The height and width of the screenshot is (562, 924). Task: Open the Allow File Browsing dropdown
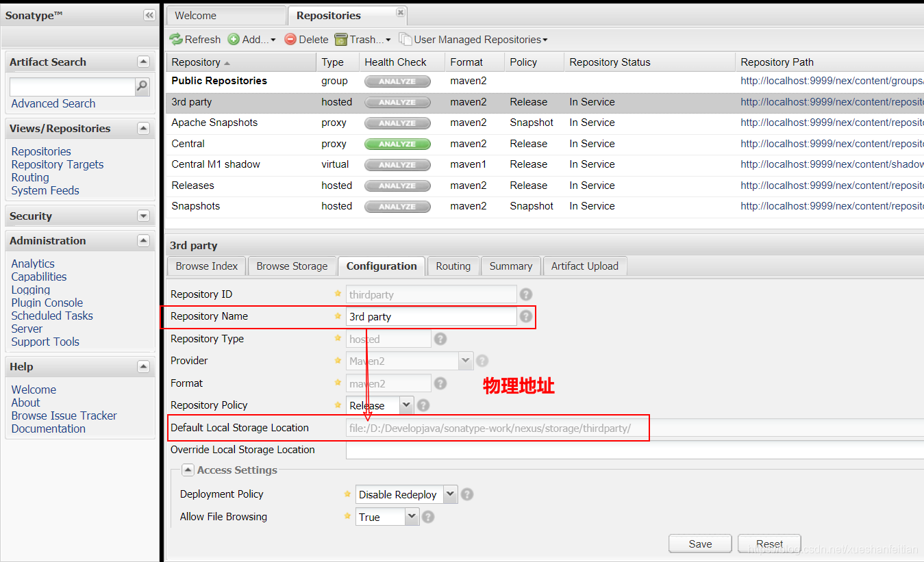pyautogui.click(x=412, y=517)
